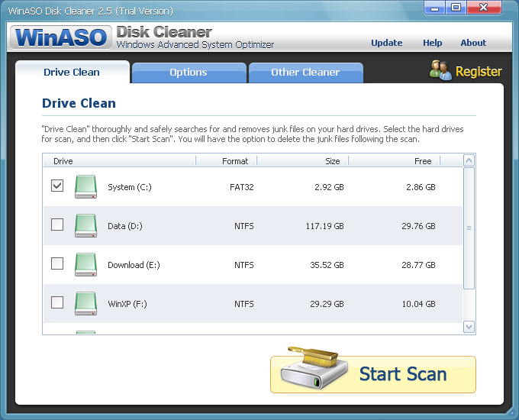Click the drive list scrollbar thumb
This screenshot has height=420, width=519.
469,228
